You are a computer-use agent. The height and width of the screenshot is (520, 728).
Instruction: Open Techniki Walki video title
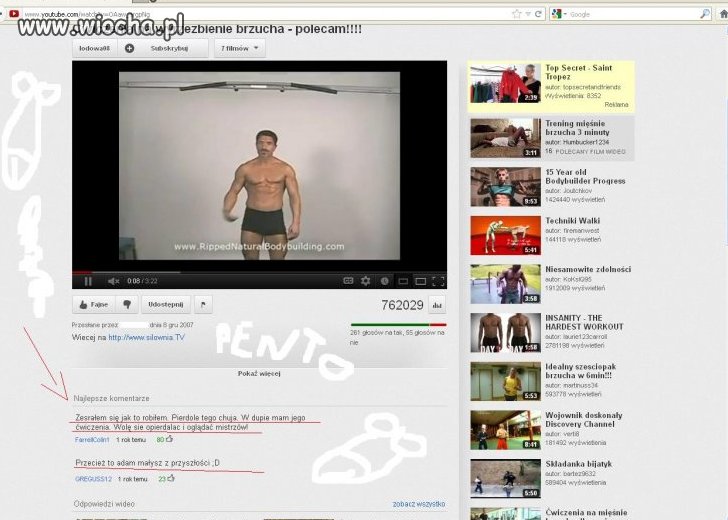coord(572,221)
